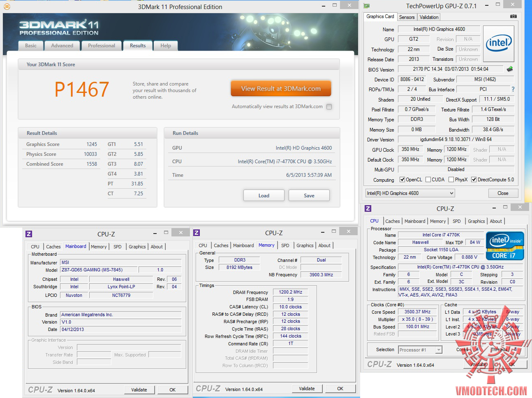Open the Graphics tab in the CPU-Z processor window
This screenshot has width=532, height=398.
tap(476, 221)
